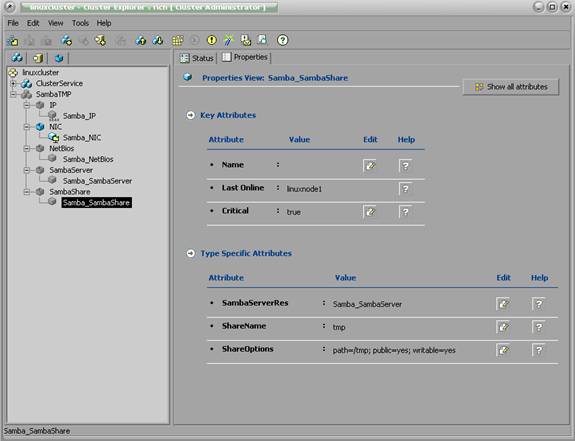Collapse the SambaShare resource type node
The width and height of the screenshot is (575, 441).
(27, 192)
